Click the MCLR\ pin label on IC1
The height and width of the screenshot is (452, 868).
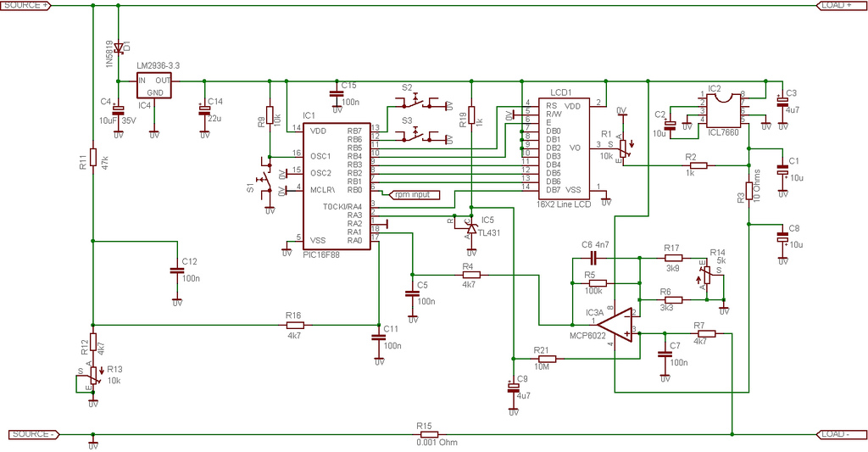pos(322,189)
